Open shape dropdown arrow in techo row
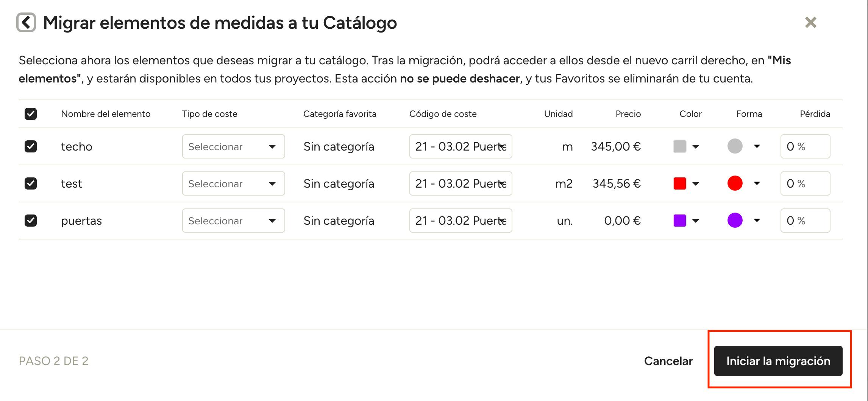Viewport: 868px width, 401px height. (757, 146)
